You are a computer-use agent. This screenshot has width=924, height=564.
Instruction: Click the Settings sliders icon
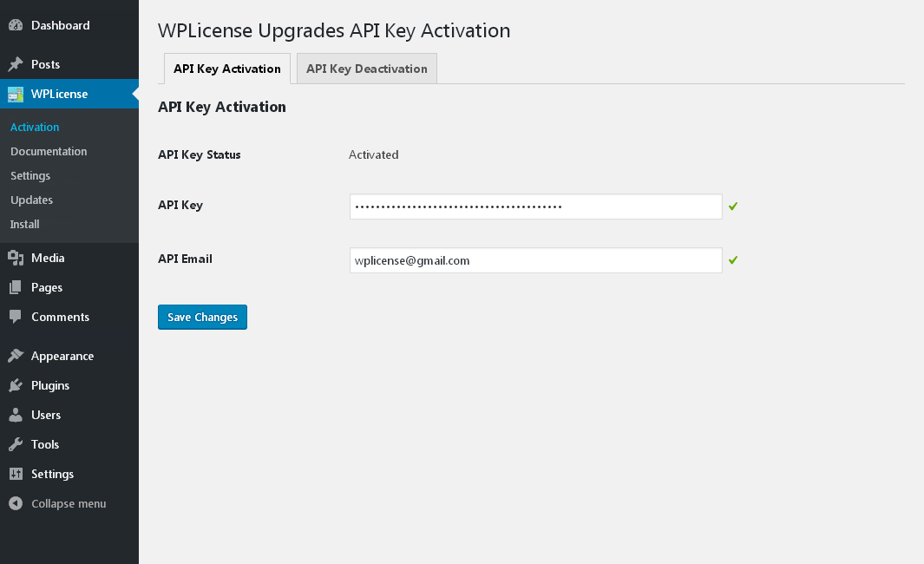pos(16,474)
